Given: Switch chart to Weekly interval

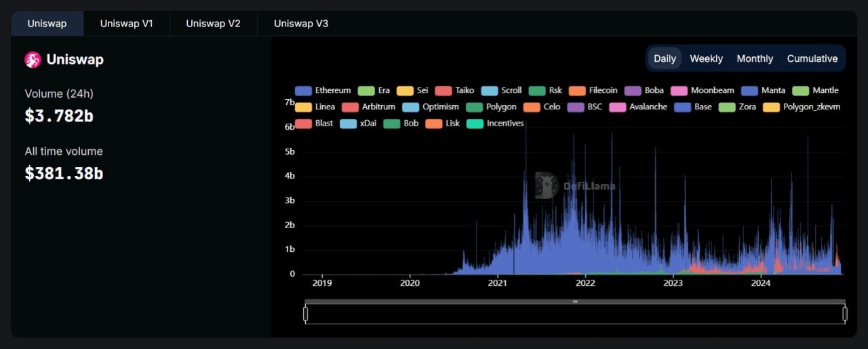Looking at the screenshot, I should pos(706,58).
